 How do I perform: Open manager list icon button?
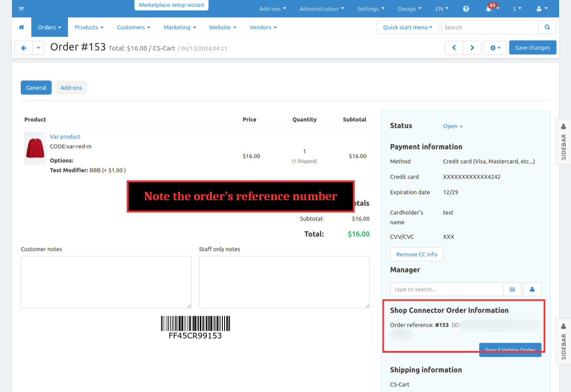coord(512,289)
